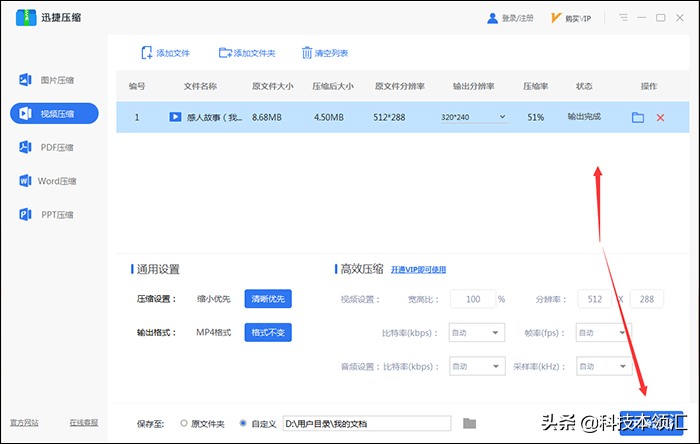700x444 pixels.
Task: Expand 帧率(fps) dropdown
Action: point(604,332)
